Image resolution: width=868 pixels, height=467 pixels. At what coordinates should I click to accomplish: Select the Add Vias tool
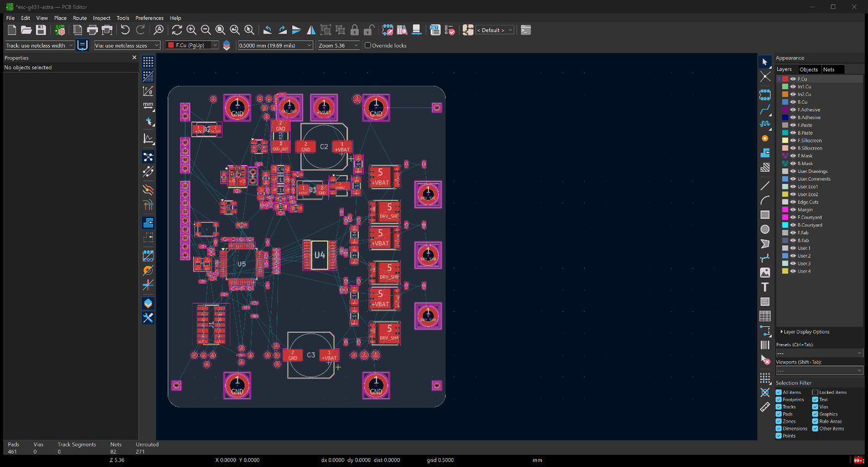[x=765, y=138]
